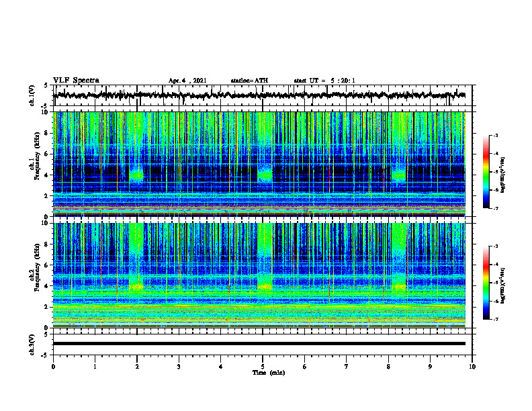This screenshot has height=411, width=532.
Task: Click the ch.1 colorbar log(PSD) label
Action: tap(503, 175)
